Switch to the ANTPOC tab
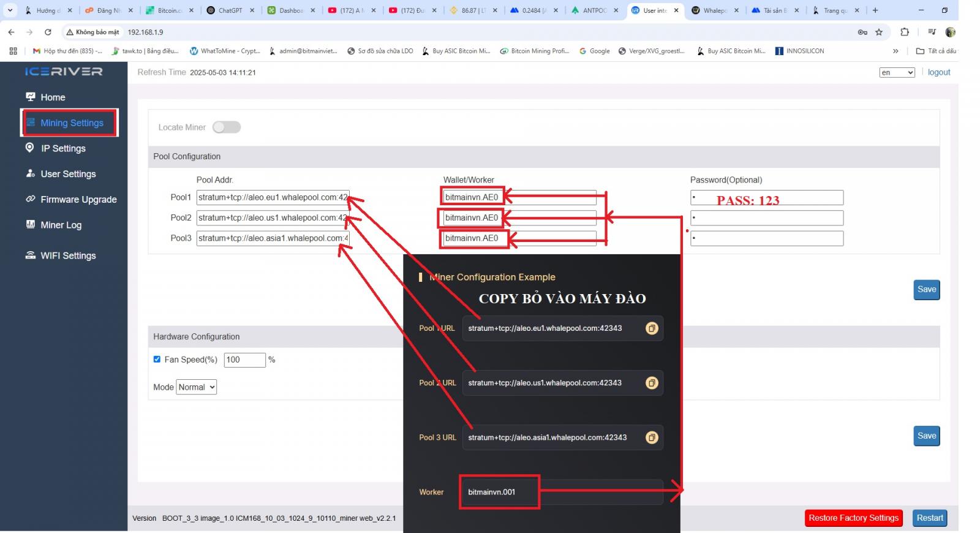 594,10
